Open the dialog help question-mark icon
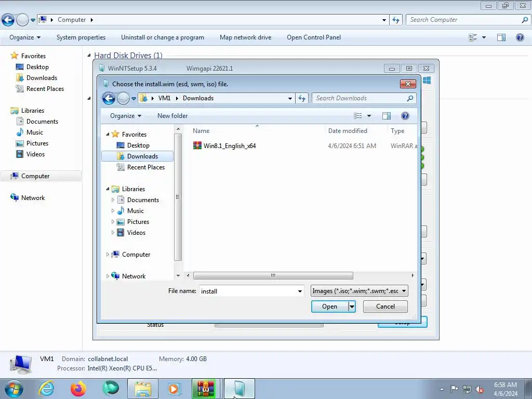 pos(405,116)
